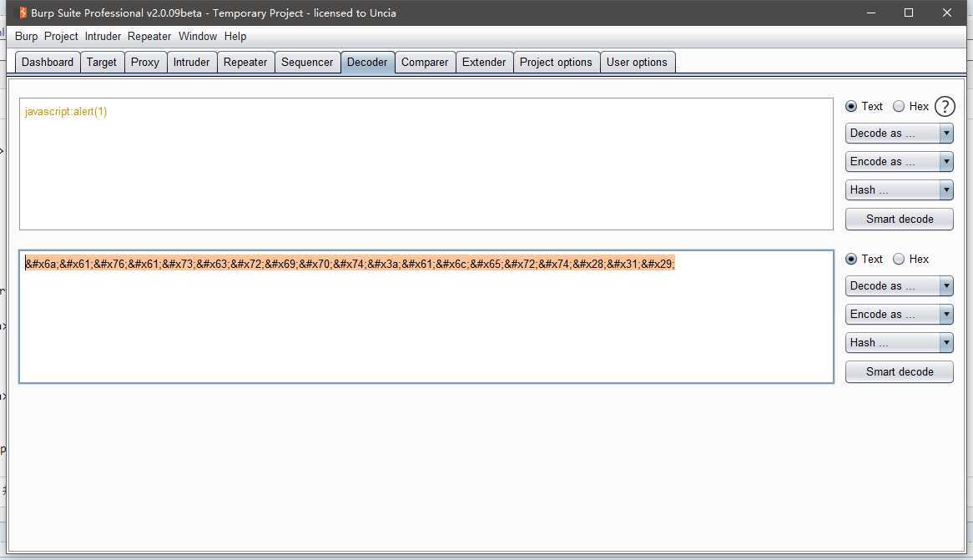Switch to the Sequencer tab

pyautogui.click(x=307, y=62)
